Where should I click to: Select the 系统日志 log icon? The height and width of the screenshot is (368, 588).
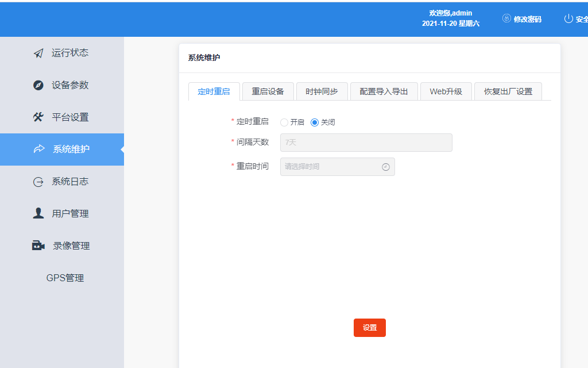tap(38, 181)
